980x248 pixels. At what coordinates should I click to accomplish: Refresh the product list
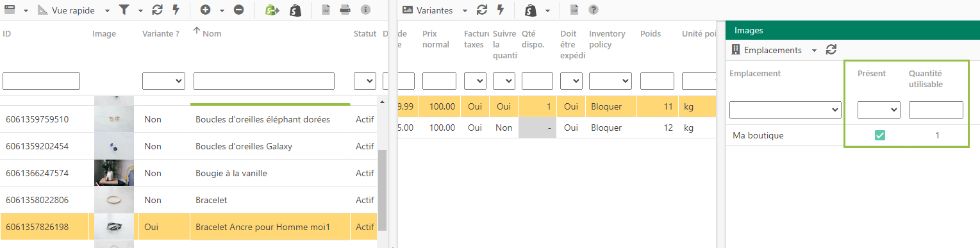coord(157,10)
